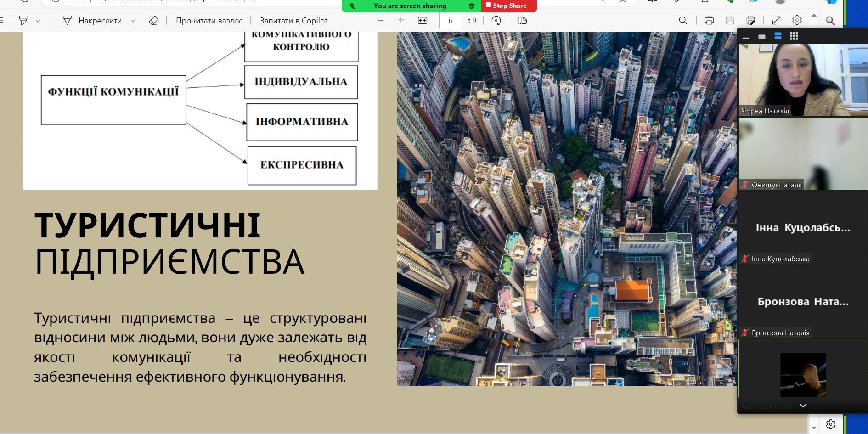Screen dimensions: 868x434
Task: Print the PDF document
Action: pos(709,20)
